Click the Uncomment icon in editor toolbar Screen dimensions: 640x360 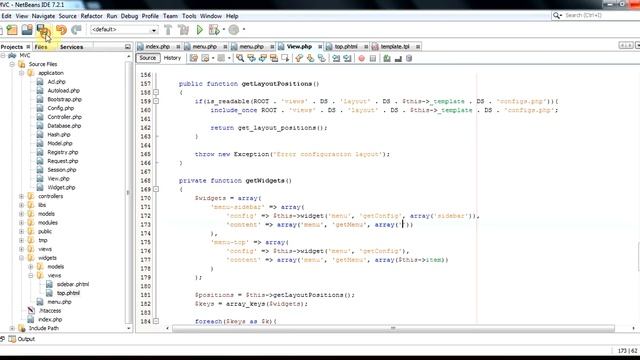click(398, 58)
